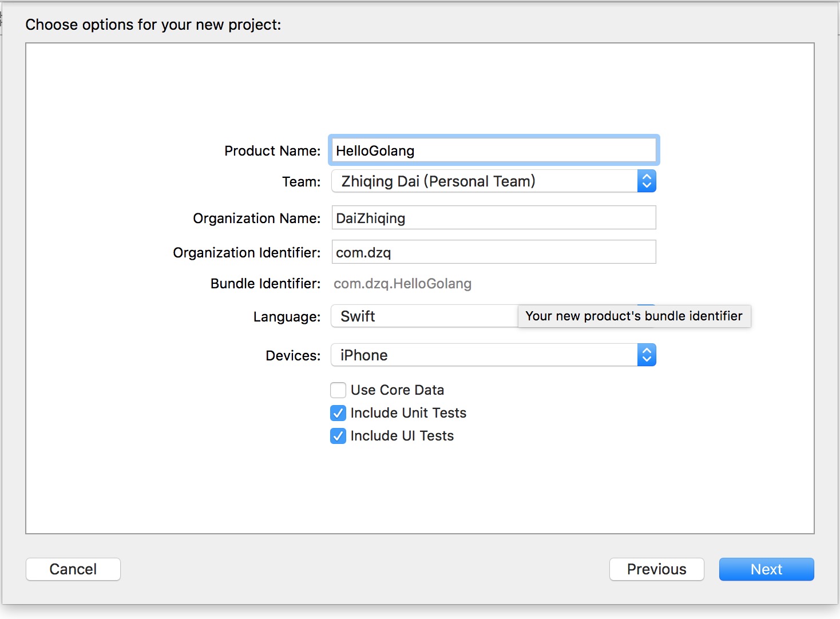Click the Product Name label
This screenshot has height=619, width=840.
point(272,151)
